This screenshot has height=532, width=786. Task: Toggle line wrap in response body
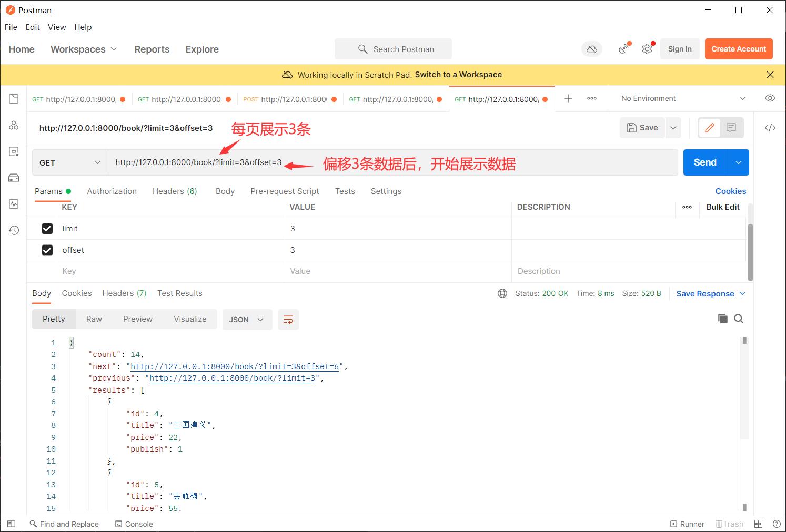click(288, 320)
